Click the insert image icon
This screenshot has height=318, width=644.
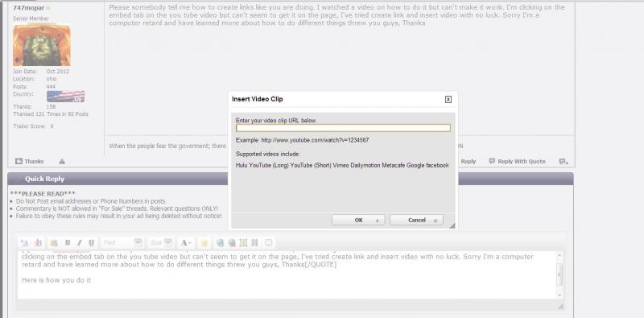(x=243, y=243)
